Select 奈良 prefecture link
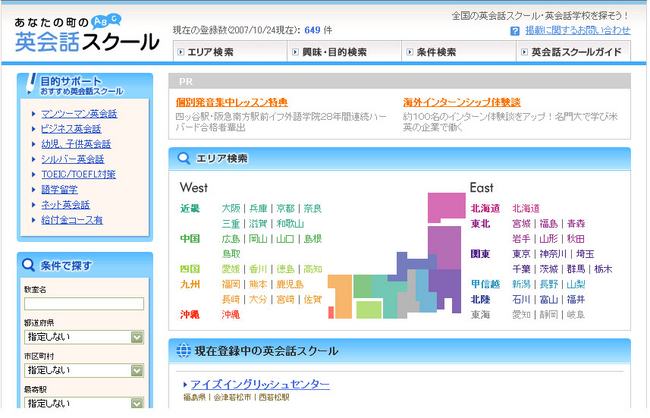650x418 pixels. pyautogui.click(x=313, y=208)
